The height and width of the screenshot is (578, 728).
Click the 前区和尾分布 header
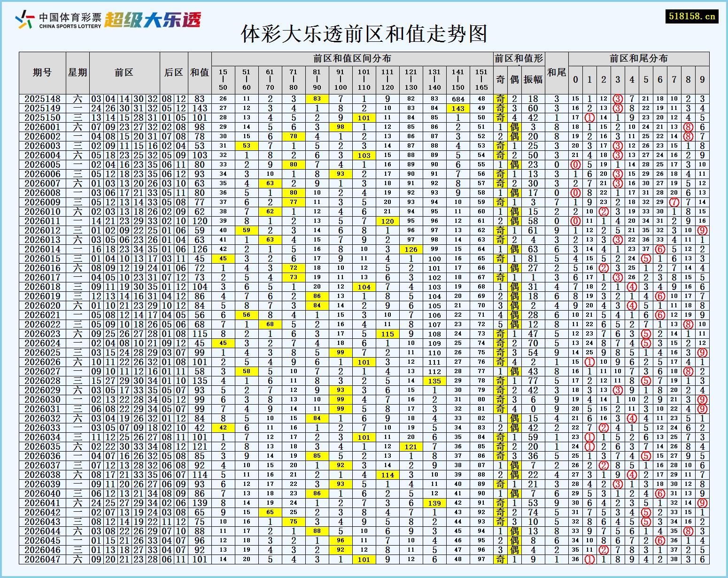(639, 59)
